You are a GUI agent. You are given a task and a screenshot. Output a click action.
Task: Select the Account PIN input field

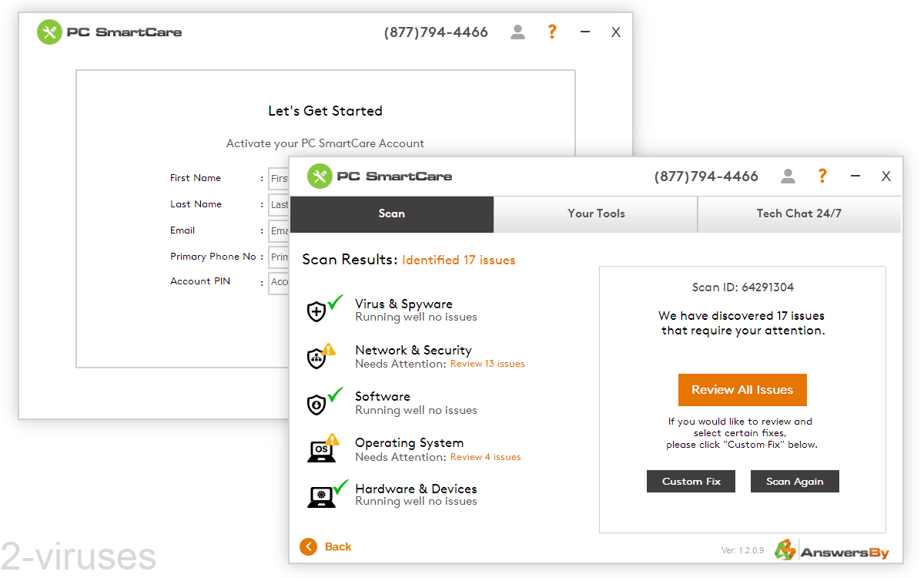[x=280, y=282]
